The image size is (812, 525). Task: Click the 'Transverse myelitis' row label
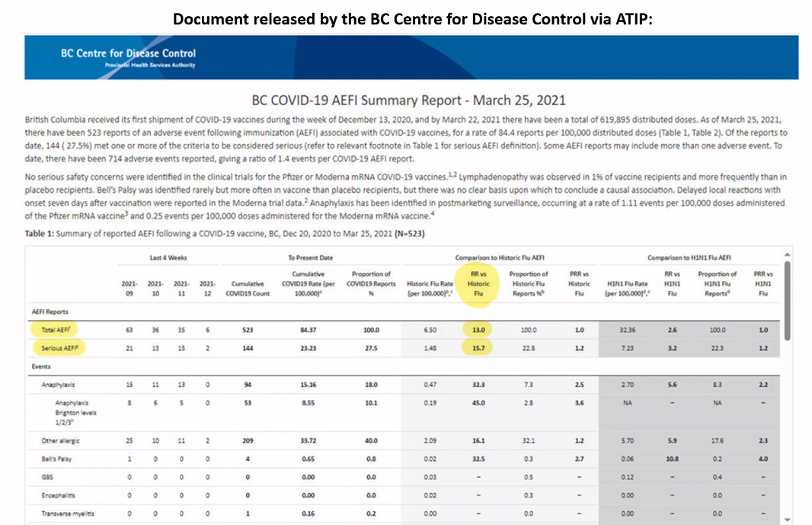(68, 514)
